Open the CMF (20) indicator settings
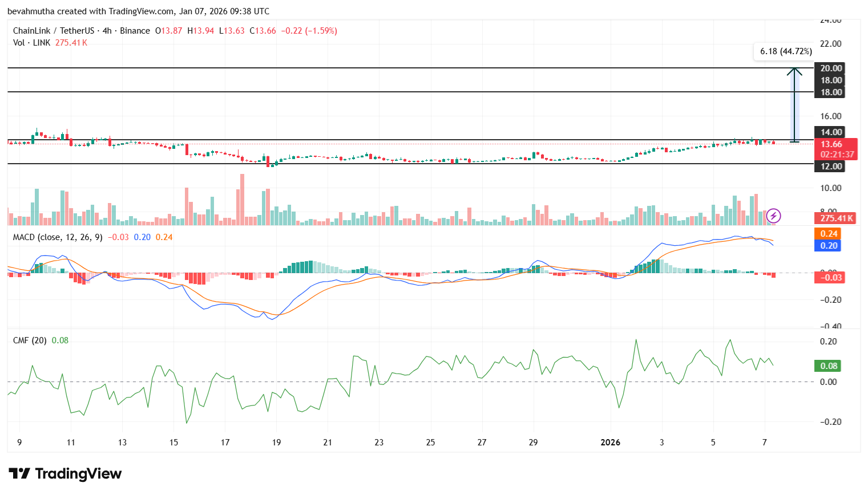 29,340
